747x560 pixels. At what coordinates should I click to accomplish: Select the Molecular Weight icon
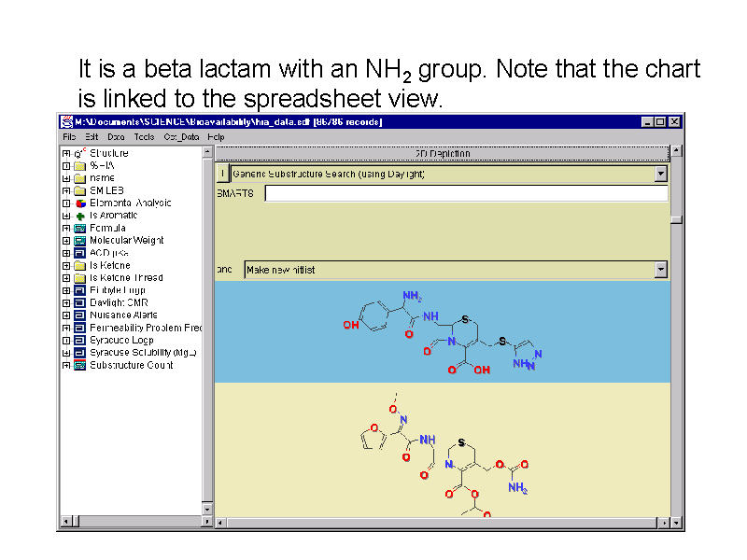coord(79,241)
